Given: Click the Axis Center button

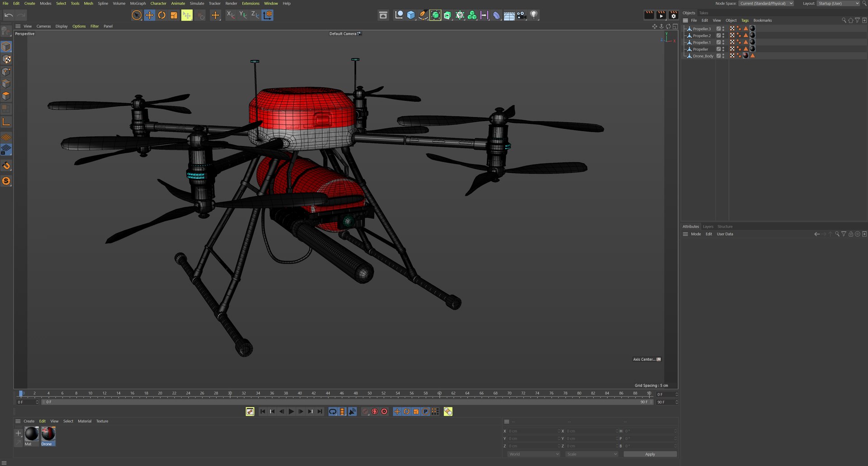Looking at the screenshot, I should pos(647,359).
